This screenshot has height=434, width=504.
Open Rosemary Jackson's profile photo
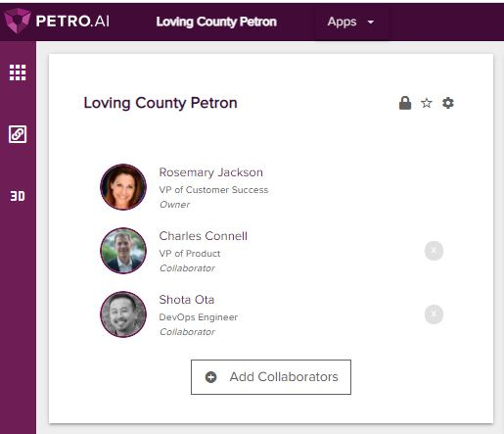click(x=123, y=187)
